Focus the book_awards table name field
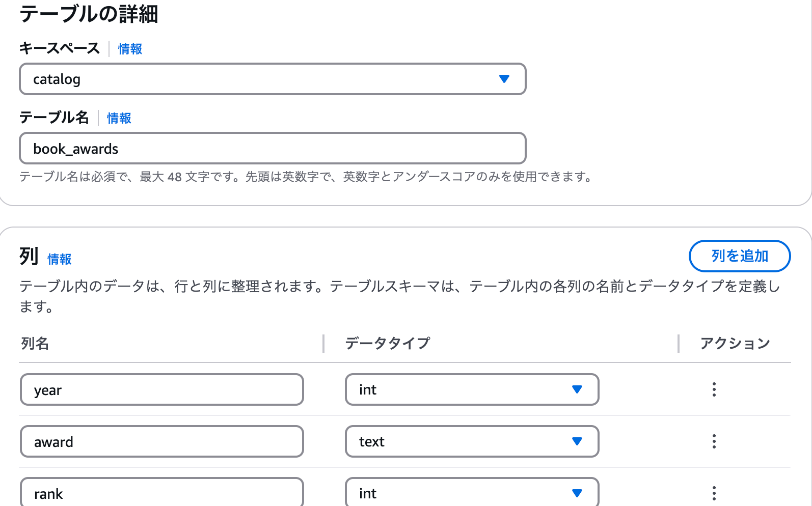The height and width of the screenshot is (506, 812). tap(273, 148)
